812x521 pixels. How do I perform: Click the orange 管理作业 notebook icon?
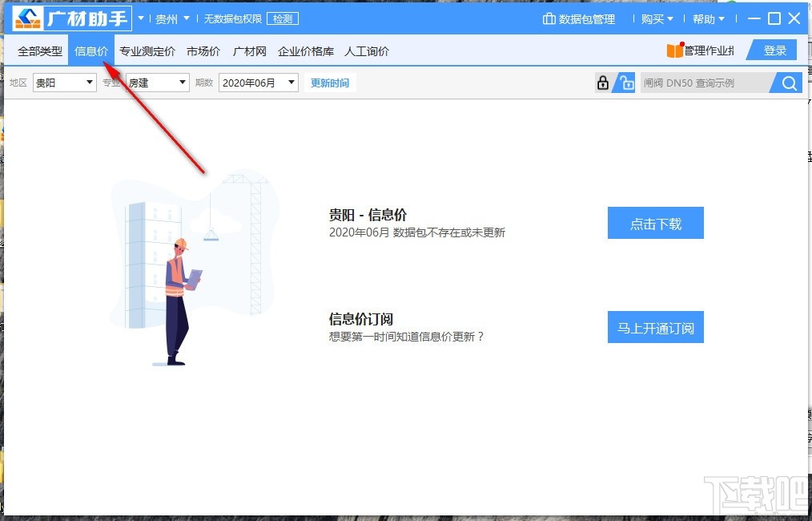[677, 50]
